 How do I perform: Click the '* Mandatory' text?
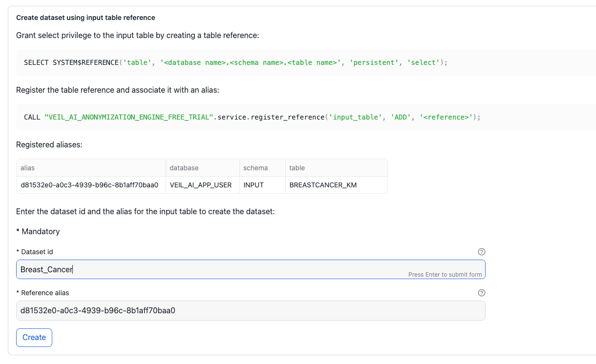38,231
